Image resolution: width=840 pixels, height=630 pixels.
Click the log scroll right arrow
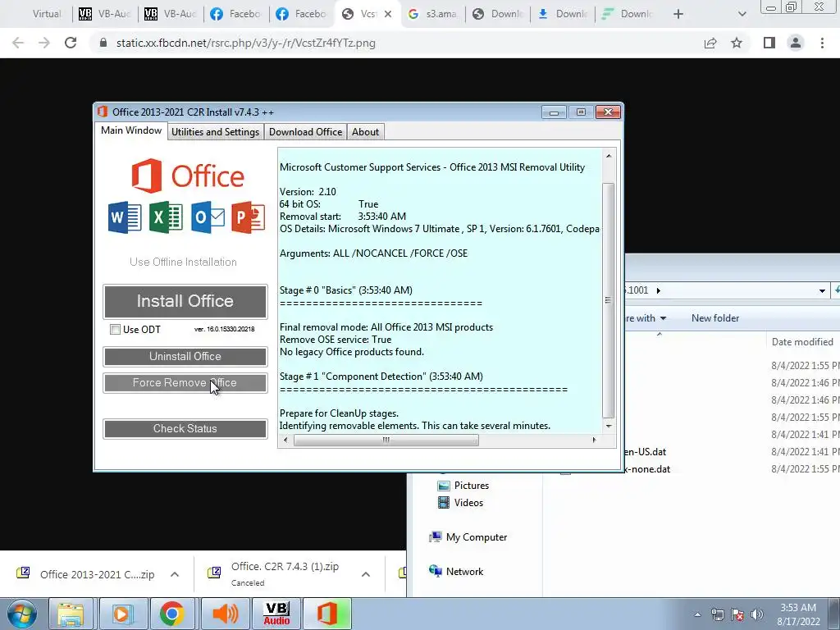594,441
